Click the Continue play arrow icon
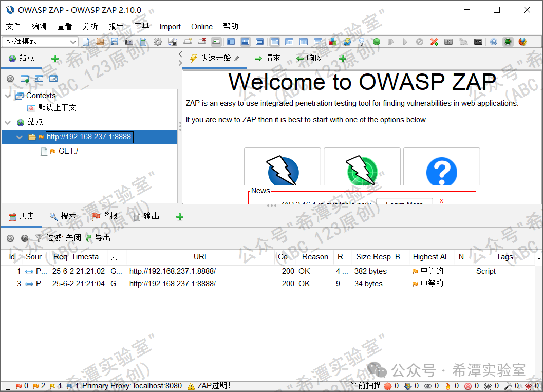Viewport: 543px width, 392px height. tap(405, 42)
